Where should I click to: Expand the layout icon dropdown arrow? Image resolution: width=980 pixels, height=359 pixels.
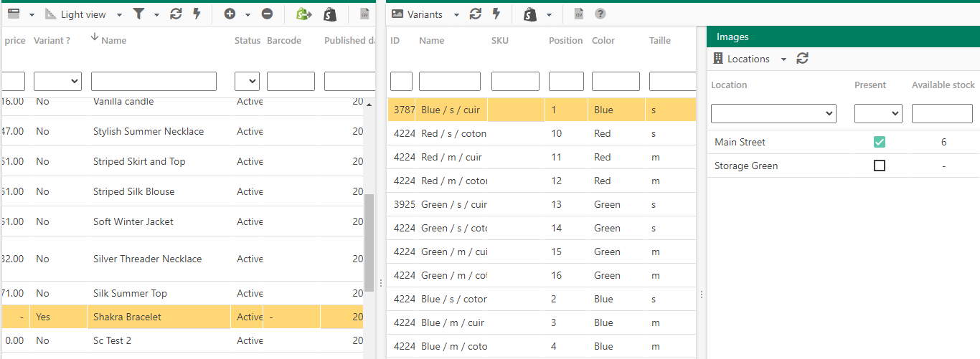pyautogui.click(x=32, y=15)
